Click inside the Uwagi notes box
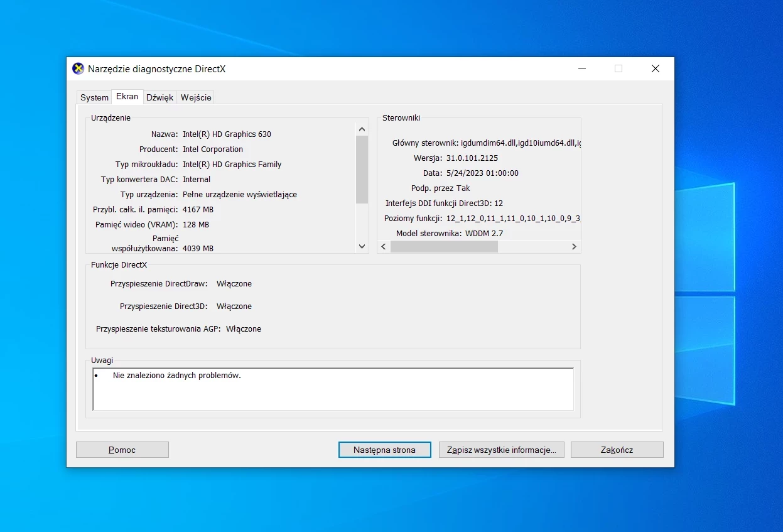Image resolution: width=783 pixels, height=532 pixels. pyautogui.click(x=333, y=389)
